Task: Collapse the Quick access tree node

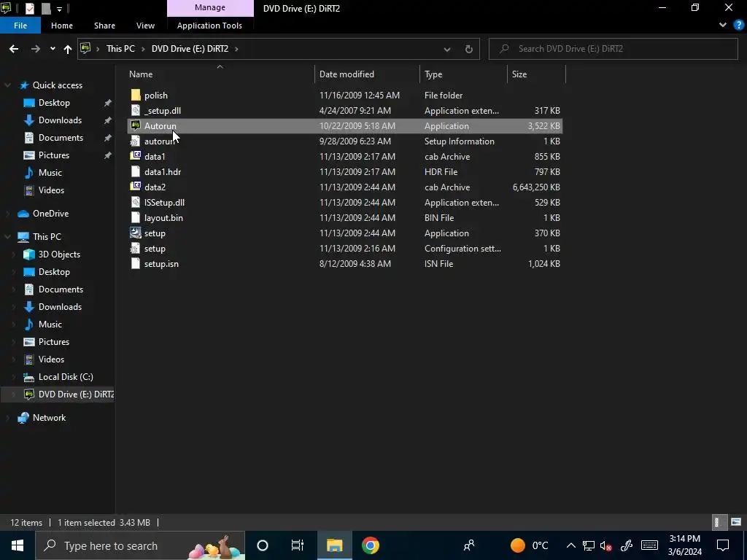Action: point(7,85)
